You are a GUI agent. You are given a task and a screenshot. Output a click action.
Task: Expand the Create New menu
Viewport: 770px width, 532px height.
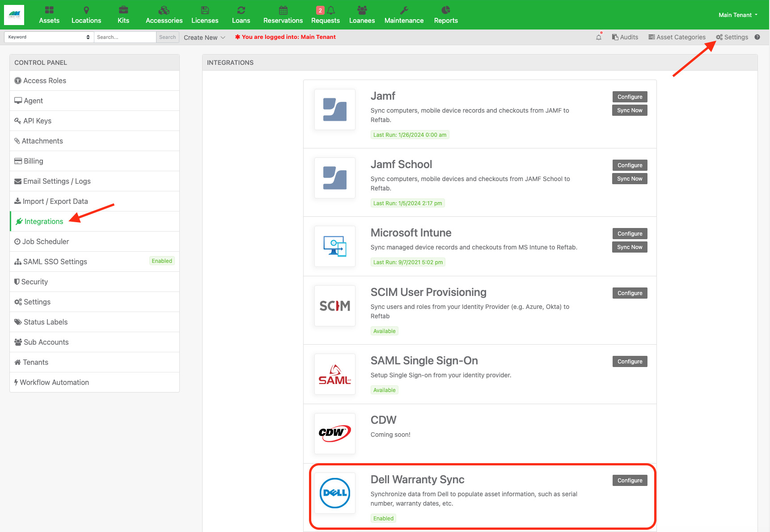click(204, 38)
